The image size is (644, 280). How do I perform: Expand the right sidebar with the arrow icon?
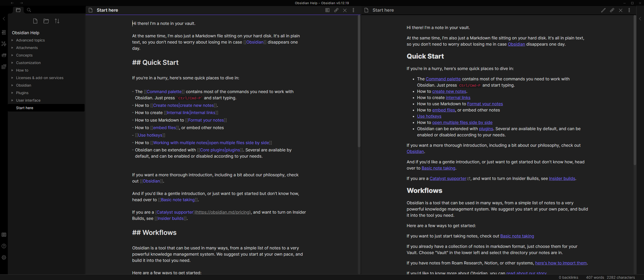click(640, 19)
